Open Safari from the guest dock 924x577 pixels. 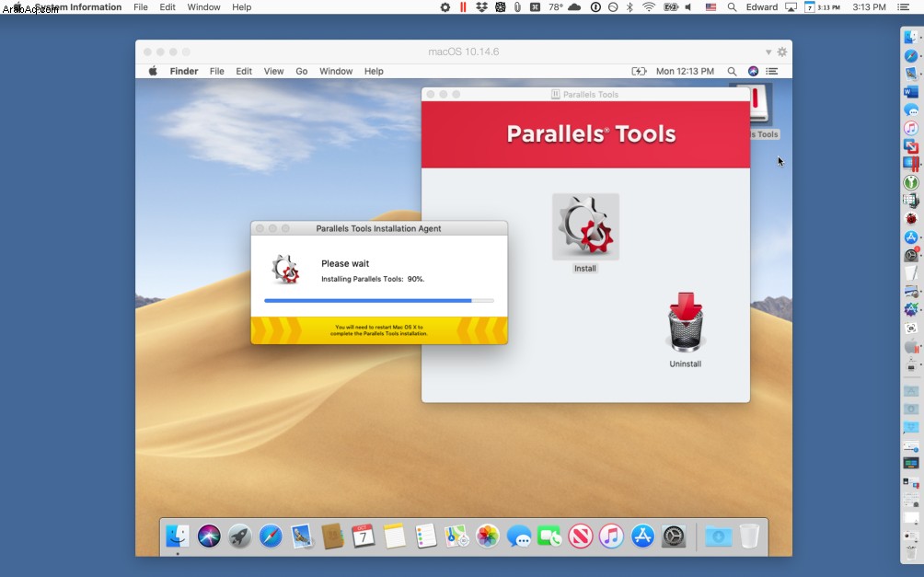click(271, 537)
